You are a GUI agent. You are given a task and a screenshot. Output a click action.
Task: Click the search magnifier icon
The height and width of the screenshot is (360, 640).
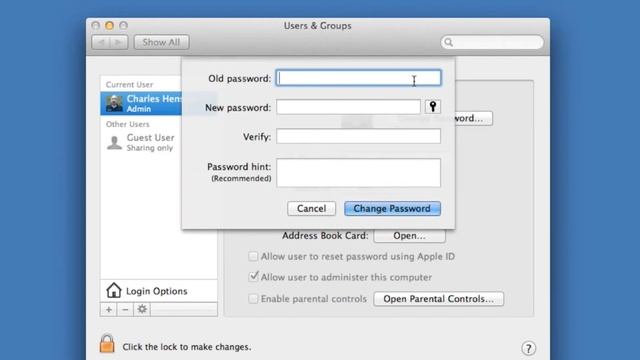449,42
